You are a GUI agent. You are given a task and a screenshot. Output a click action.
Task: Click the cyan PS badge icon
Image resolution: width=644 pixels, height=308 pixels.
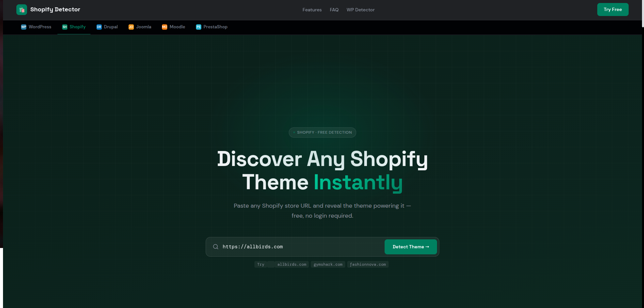tap(199, 27)
